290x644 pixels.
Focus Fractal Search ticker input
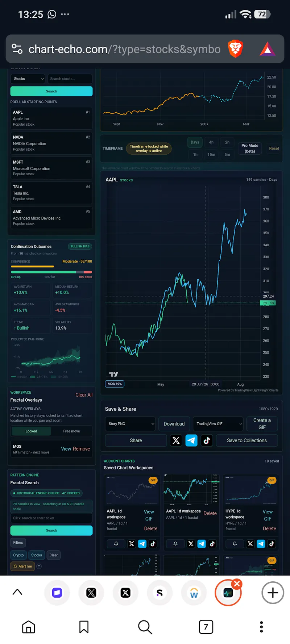51,518
